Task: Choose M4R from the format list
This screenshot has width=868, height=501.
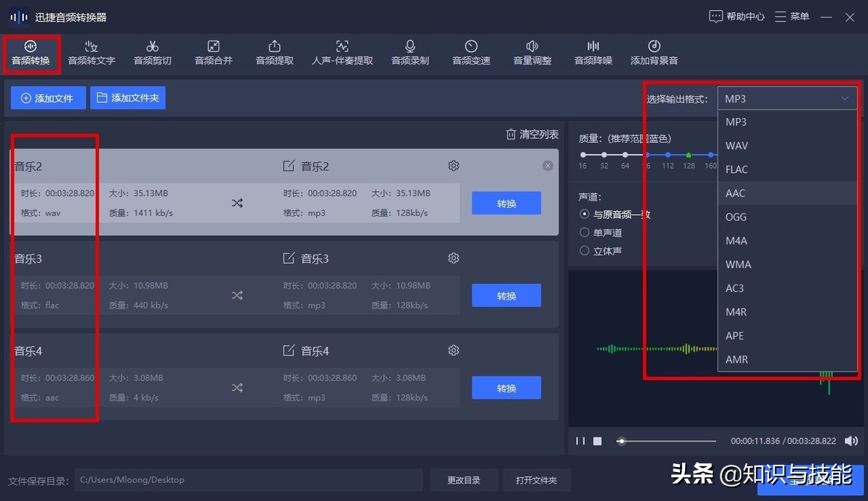Action: (x=787, y=312)
